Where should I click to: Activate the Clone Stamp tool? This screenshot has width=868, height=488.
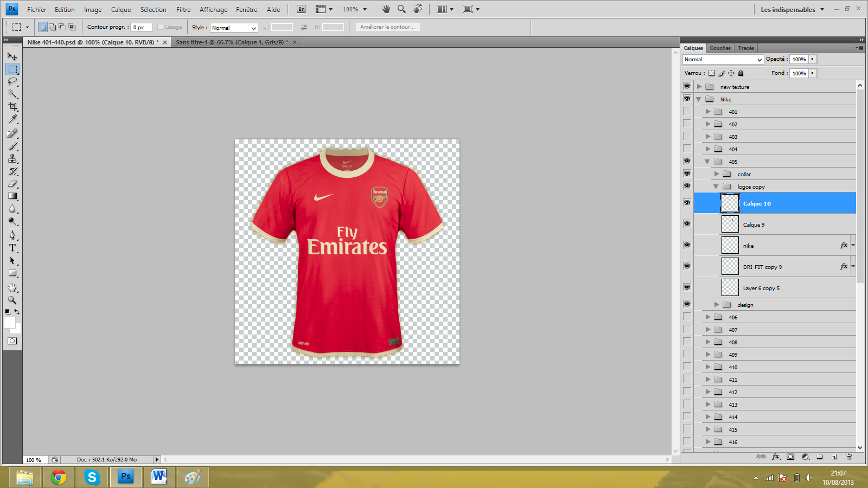click(12, 158)
